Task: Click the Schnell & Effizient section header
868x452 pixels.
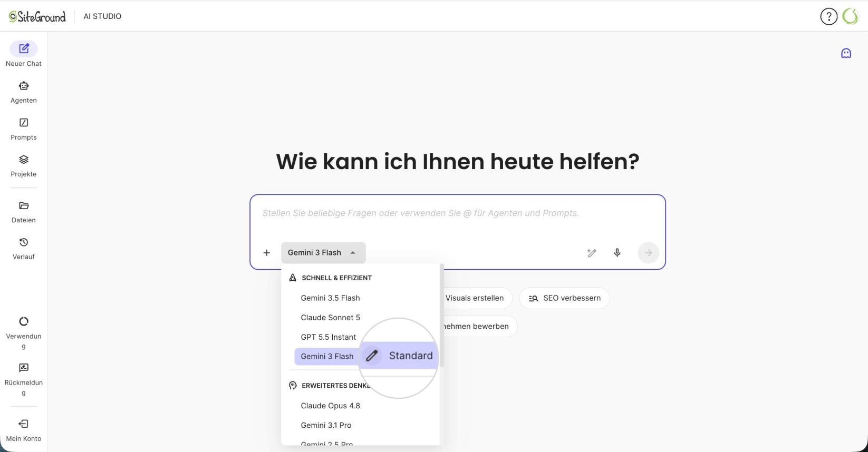Action: 336,278
